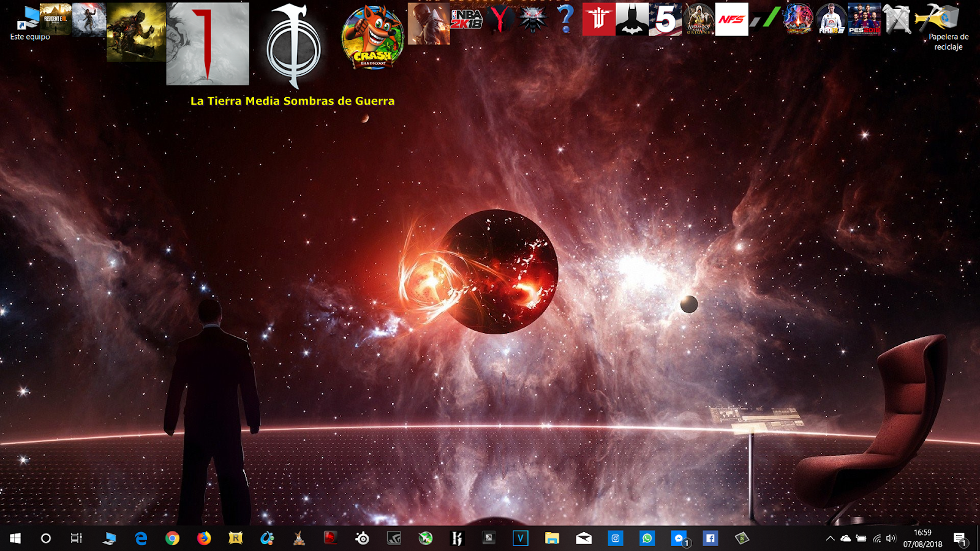
Task: Open the circular sword emblem icon
Action: point(293,46)
